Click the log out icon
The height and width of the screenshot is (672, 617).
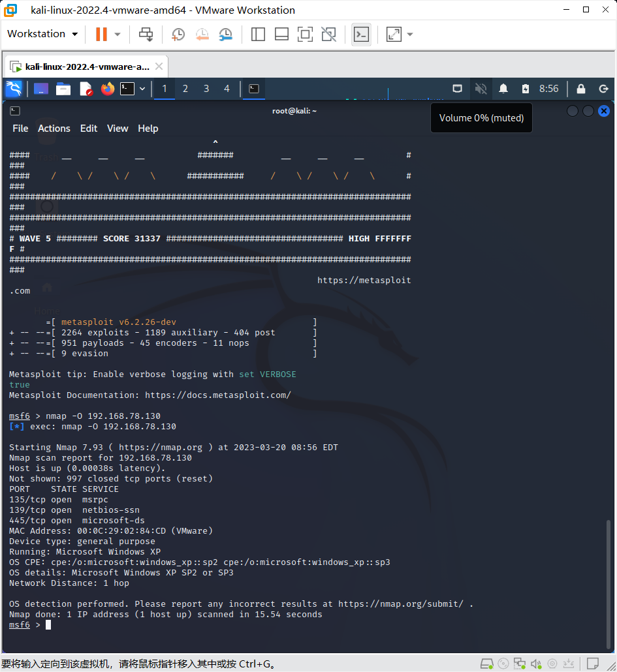pyautogui.click(x=604, y=89)
